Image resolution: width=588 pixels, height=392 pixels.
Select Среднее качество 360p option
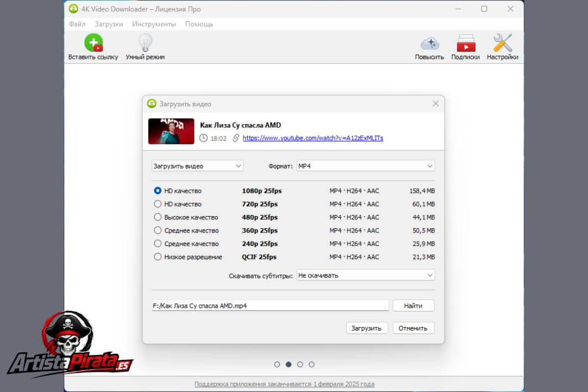tap(157, 230)
